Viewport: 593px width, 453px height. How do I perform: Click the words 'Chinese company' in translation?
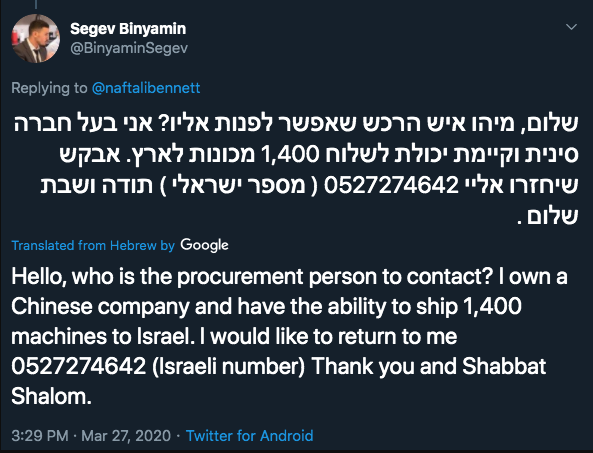[100, 307]
